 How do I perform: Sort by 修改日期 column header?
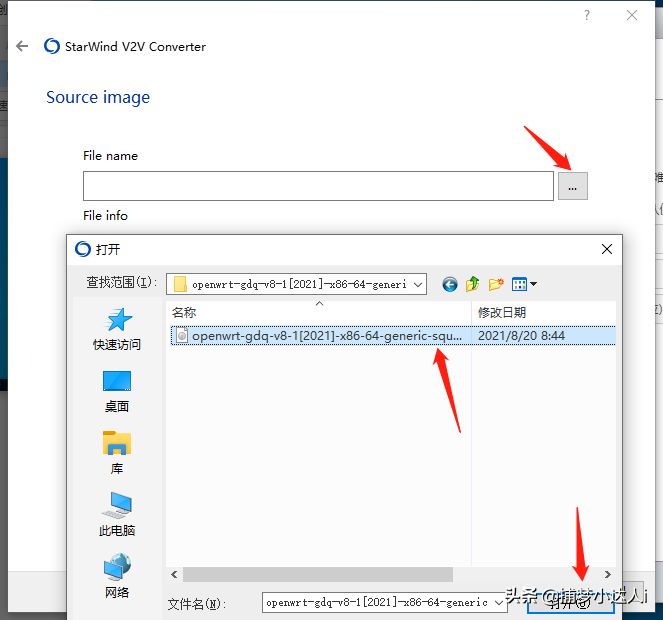point(543,313)
